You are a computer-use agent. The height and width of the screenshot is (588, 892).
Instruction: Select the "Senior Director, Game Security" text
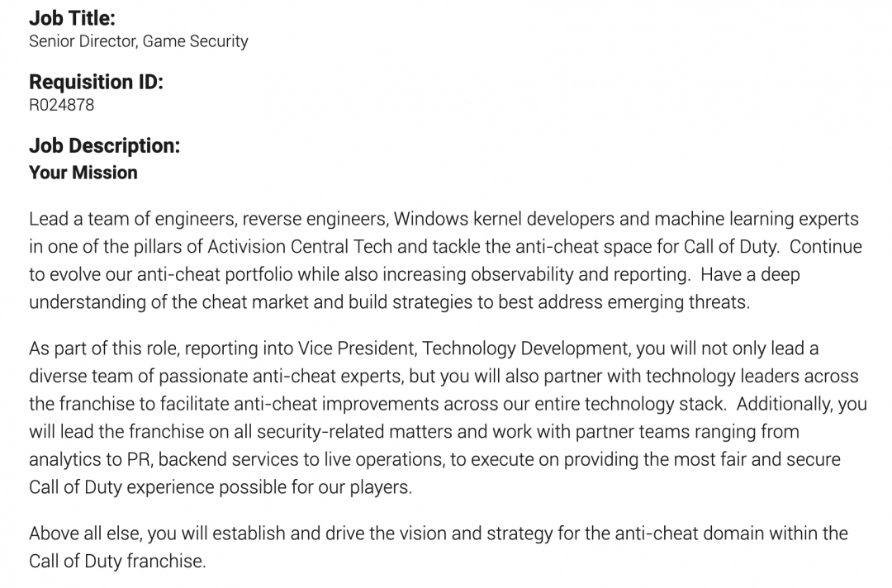[x=138, y=40]
